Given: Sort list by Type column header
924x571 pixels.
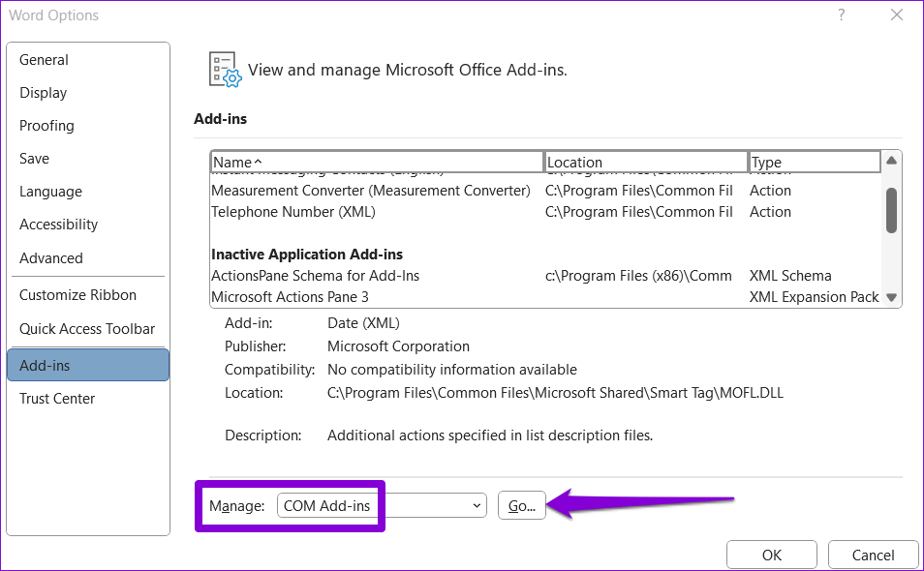Looking at the screenshot, I should coord(814,162).
